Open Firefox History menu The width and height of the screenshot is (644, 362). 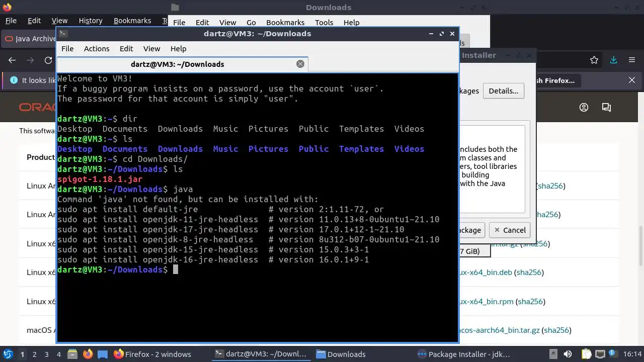pyautogui.click(x=91, y=21)
